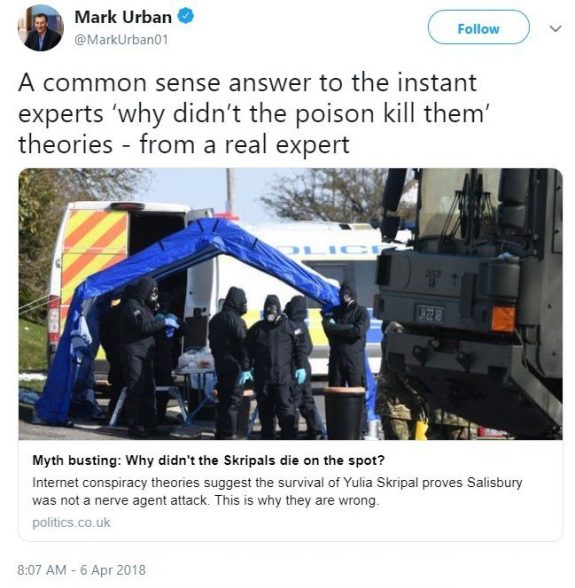Click the article description about Yulia Skripal
The width and height of the screenshot is (575, 588).
(x=277, y=491)
